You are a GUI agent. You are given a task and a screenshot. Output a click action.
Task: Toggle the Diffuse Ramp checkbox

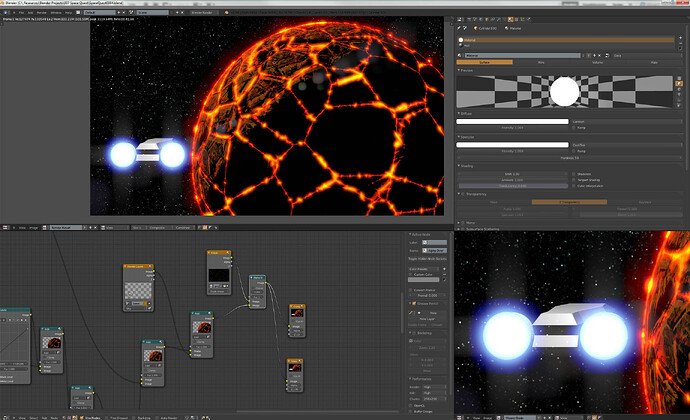pos(574,128)
